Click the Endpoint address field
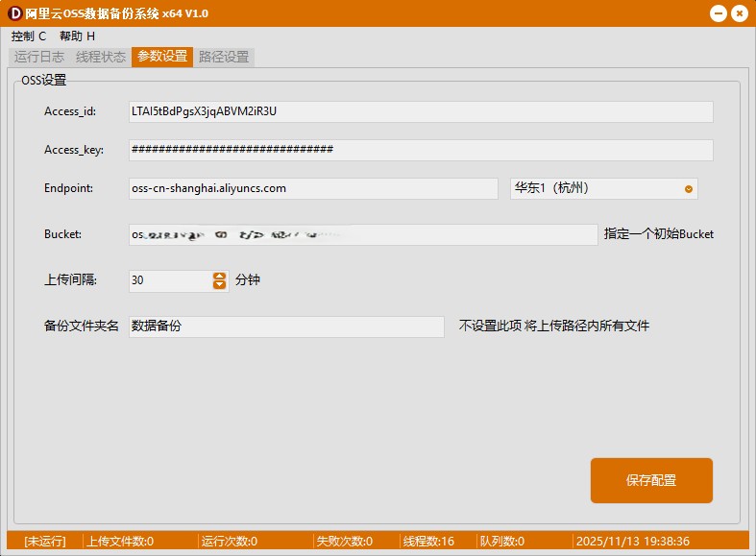 313,188
